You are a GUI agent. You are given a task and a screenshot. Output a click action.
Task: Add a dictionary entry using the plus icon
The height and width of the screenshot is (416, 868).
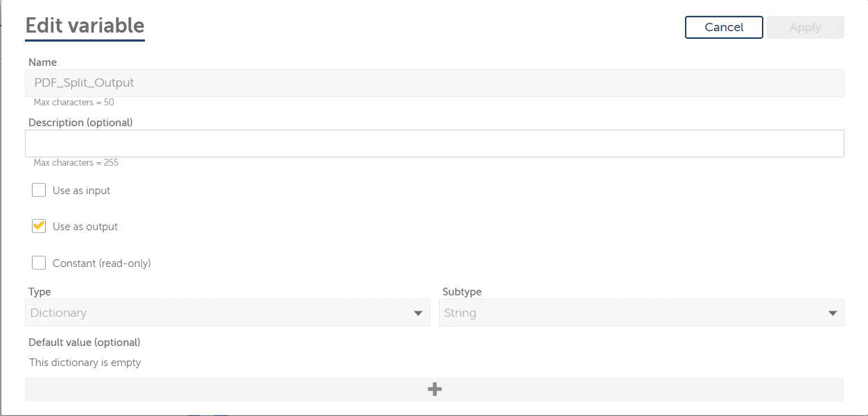coord(434,389)
